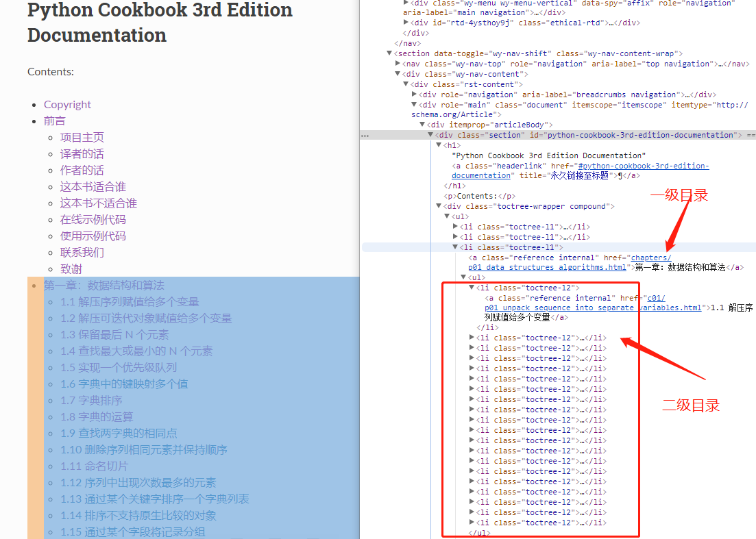Image resolution: width=756 pixels, height=539 pixels.
Task: Collapse the div itemprop articleBody node
Action: [422, 124]
